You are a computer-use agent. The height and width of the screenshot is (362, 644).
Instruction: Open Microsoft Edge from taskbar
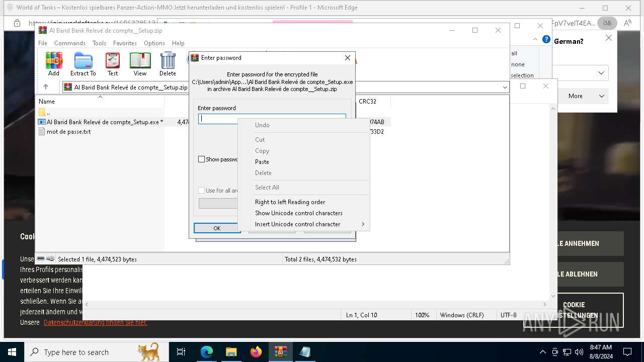coord(207,352)
